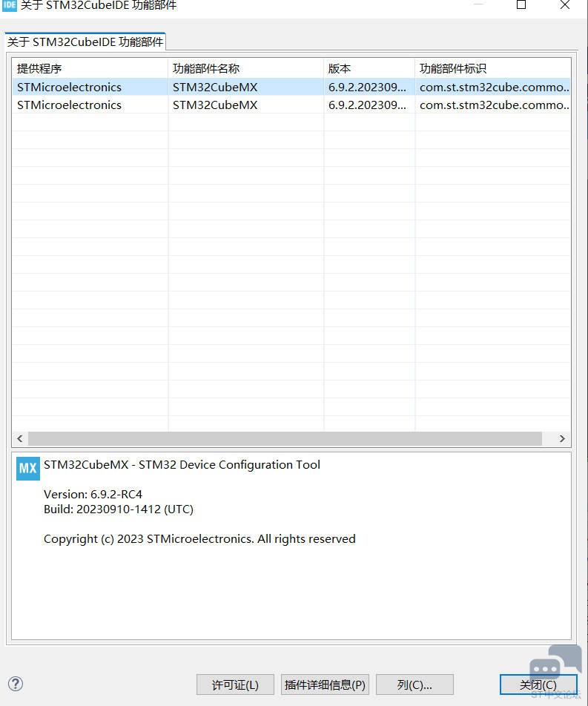Select the 关于 STM32CubeIDE 功能部件 tab
This screenshot has height=706, width=588.
pyautogui.click(x=85, y=42)
